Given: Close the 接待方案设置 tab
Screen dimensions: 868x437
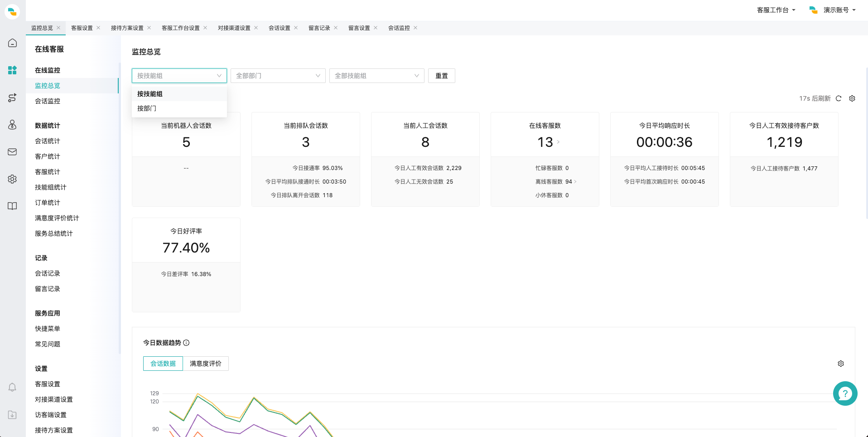Looking at the screenshot, I should point(149,28).
